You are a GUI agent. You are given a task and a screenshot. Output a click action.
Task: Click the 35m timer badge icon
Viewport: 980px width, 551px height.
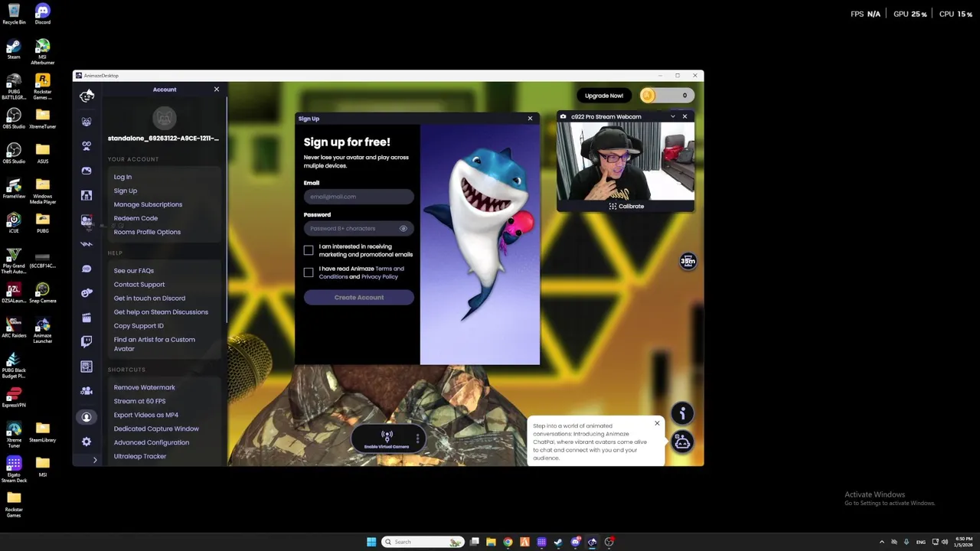click(688, 262)
